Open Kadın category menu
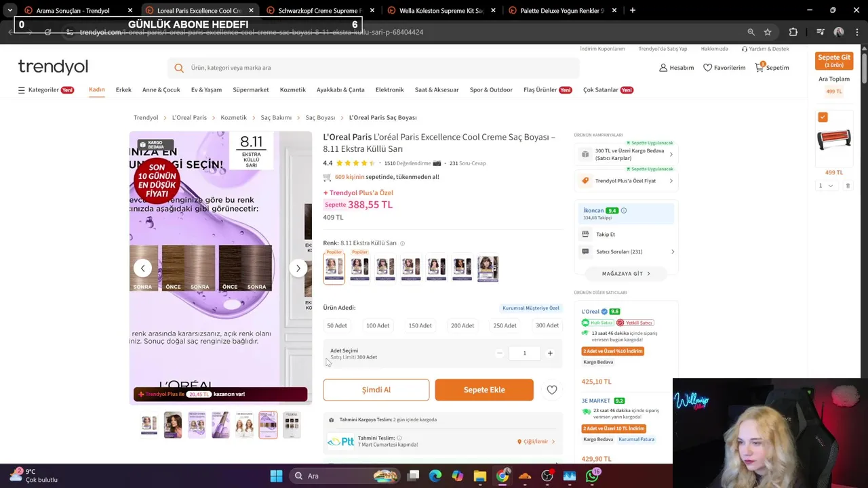This screenshot has width=868, height=488. [97, 89]
